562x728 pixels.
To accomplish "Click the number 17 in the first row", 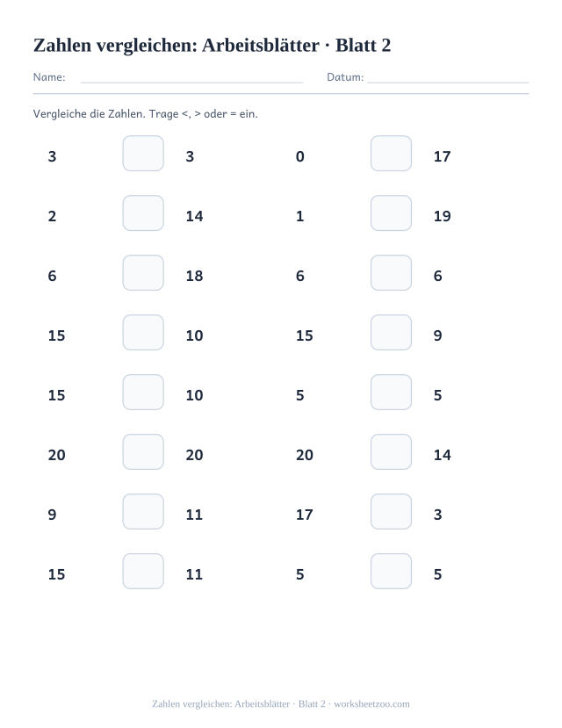I will (442, 156).
